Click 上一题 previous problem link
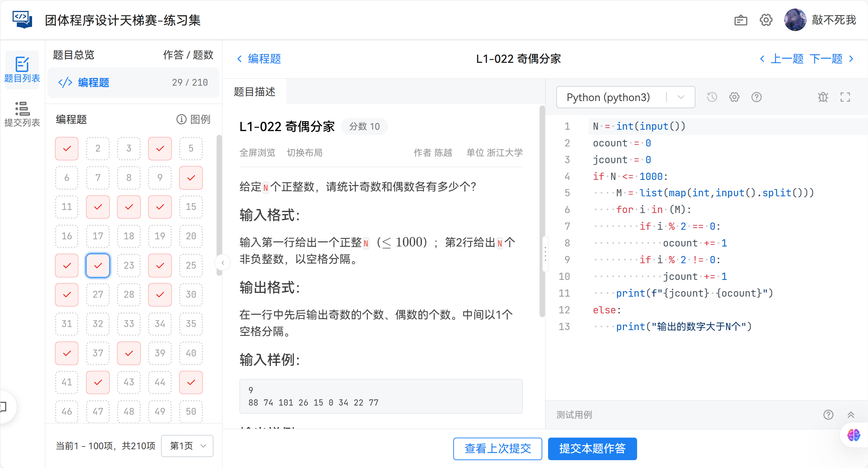 [782, 59]
